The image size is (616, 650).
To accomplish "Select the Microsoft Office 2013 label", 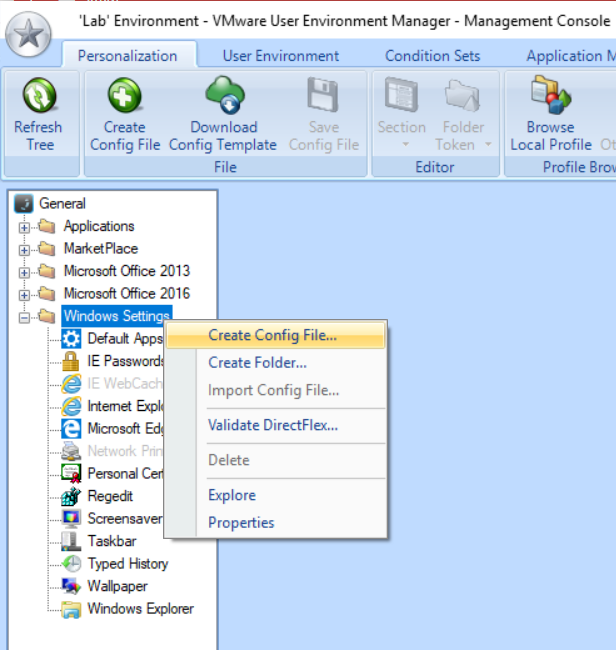I will click(x=127, y=271).
